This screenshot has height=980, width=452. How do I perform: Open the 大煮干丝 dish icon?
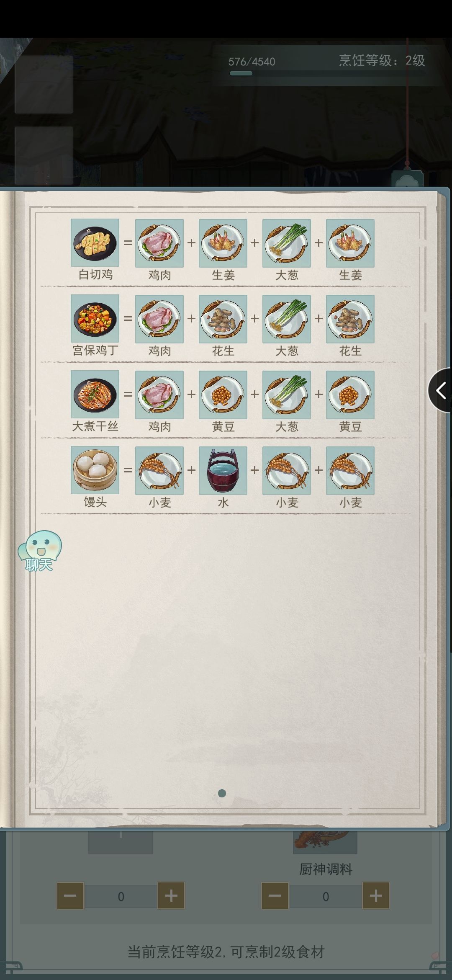(95, 394)
